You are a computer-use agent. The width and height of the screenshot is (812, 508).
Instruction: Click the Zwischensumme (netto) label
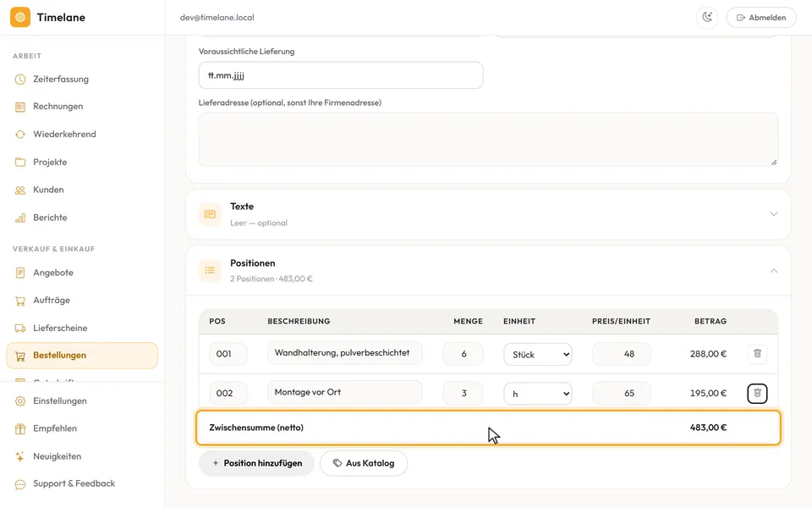256,428
